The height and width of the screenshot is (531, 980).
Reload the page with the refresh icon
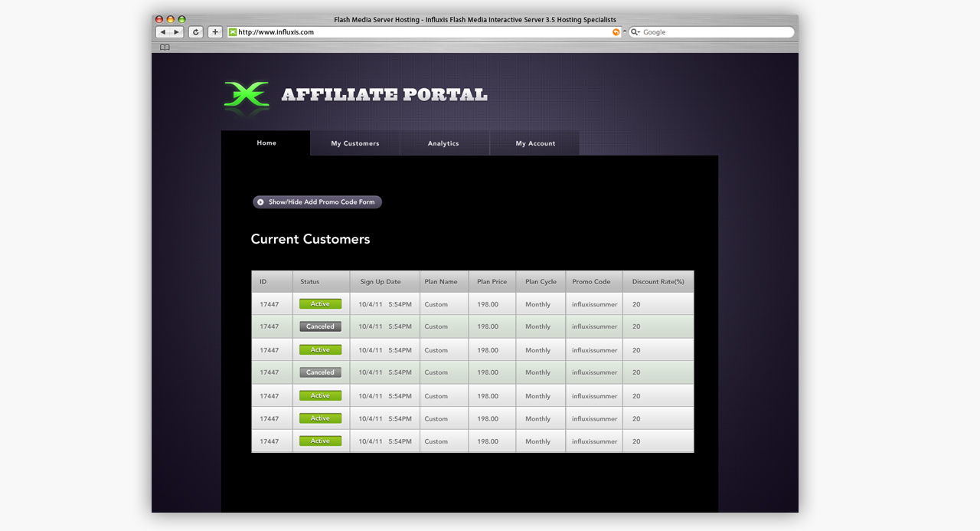195,31
